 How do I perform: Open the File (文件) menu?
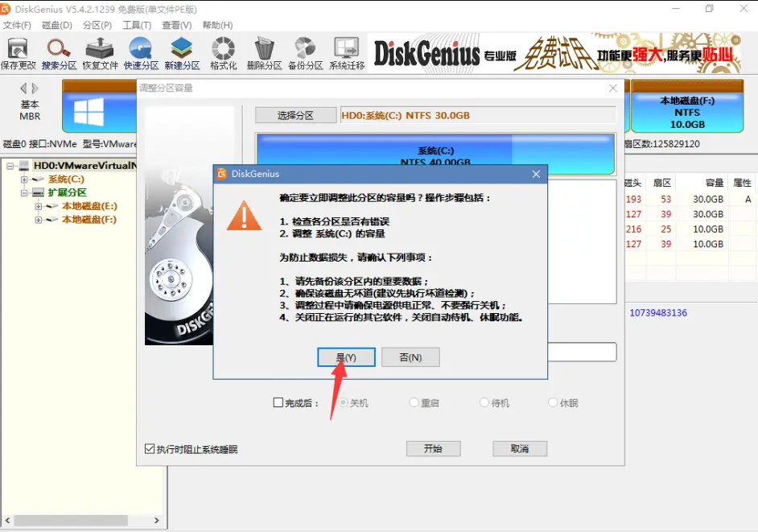click(x=17, y=25)
